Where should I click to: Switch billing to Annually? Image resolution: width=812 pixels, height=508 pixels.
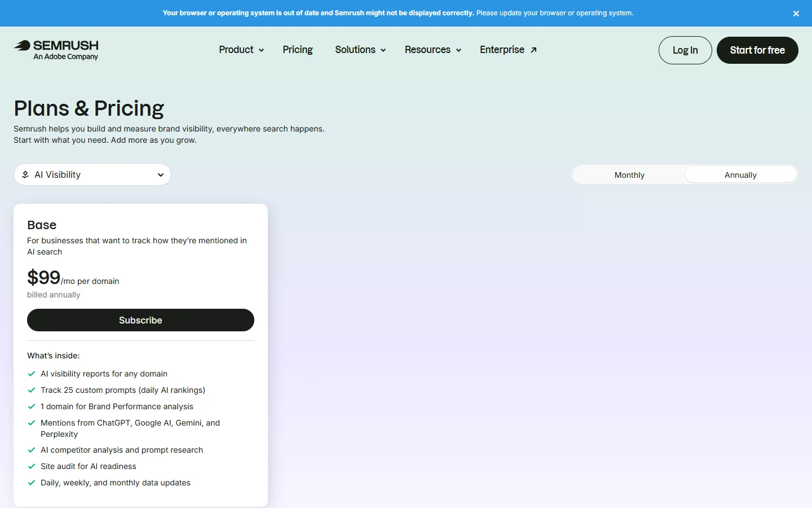click(740, 175)
